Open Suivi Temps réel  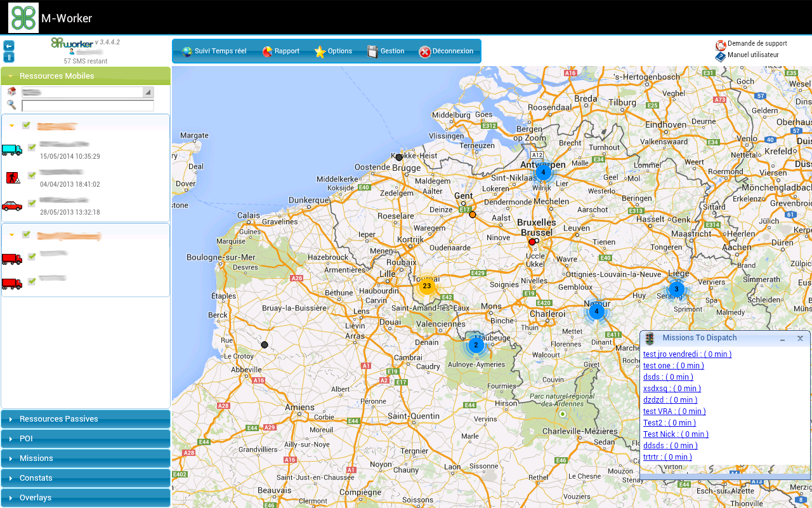coord(214,51)
